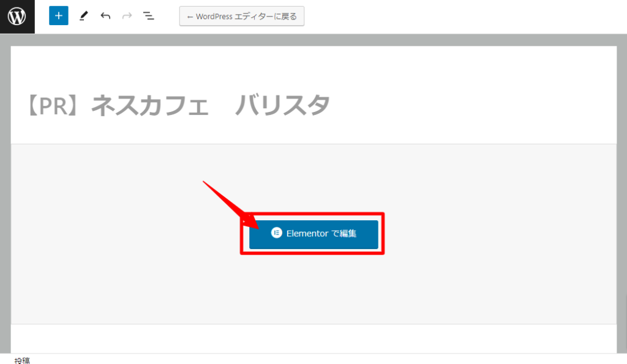Viewport: 627px width, 364px height.
Task: Undo the last change
Action: tap(105, 16)
